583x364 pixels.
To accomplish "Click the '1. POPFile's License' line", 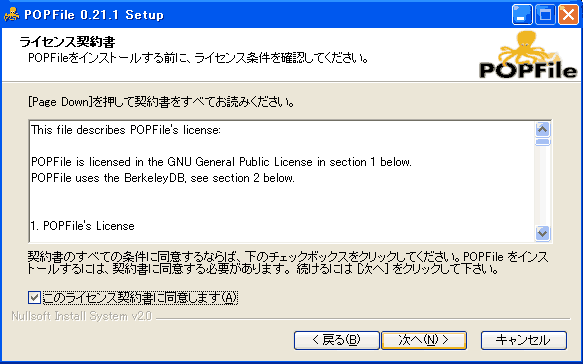I will [x=83, y=226].
